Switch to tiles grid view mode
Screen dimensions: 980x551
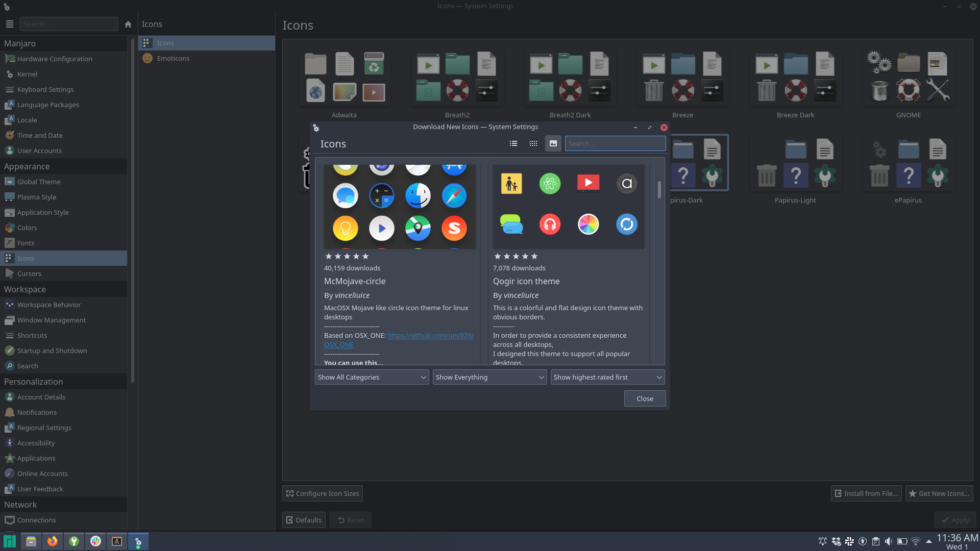533,144
